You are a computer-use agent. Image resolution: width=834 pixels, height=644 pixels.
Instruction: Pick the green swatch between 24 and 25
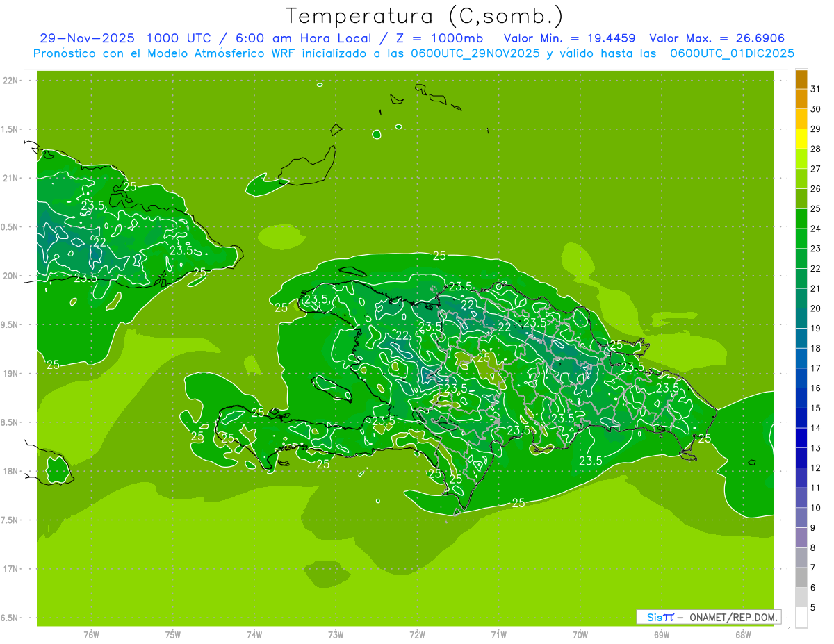pyautogui.click(x=801, y=219)
